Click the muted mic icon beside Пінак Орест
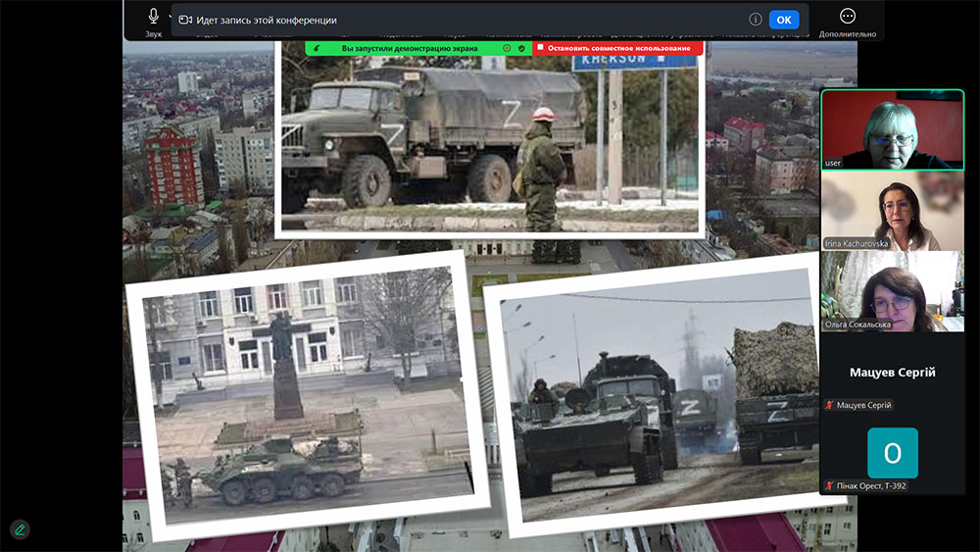This screenshot has width=980, height=552. click(x=830, y=485)
